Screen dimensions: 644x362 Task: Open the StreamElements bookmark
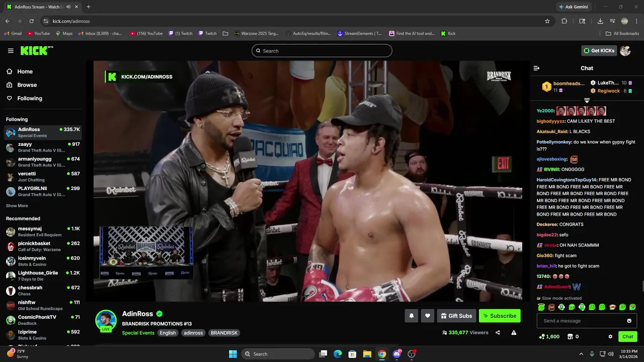coord(359,34)
